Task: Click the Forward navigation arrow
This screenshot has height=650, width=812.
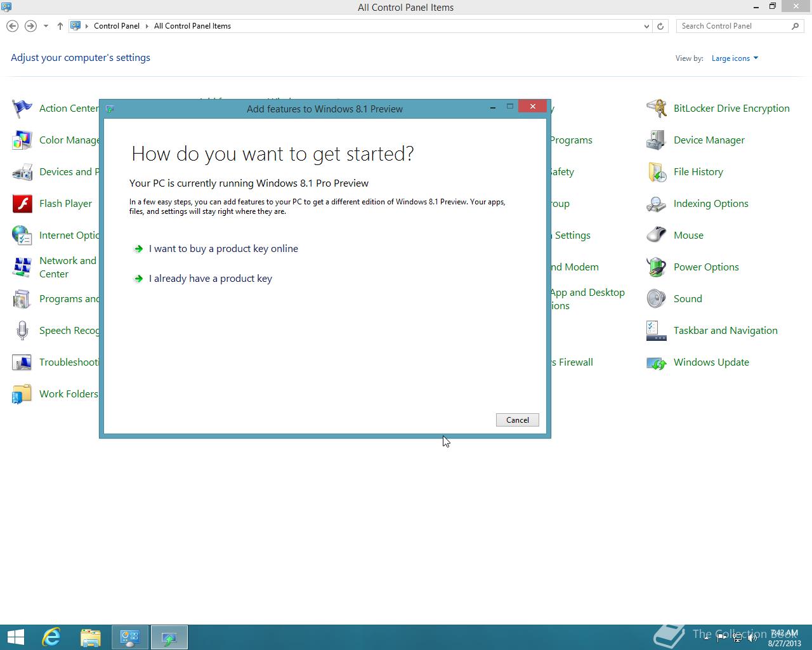Action: pyautogui.click(x=30, y=26)
